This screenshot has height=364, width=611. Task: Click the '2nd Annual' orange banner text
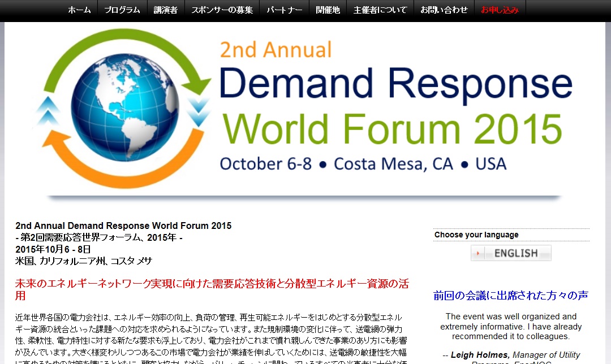276,50
